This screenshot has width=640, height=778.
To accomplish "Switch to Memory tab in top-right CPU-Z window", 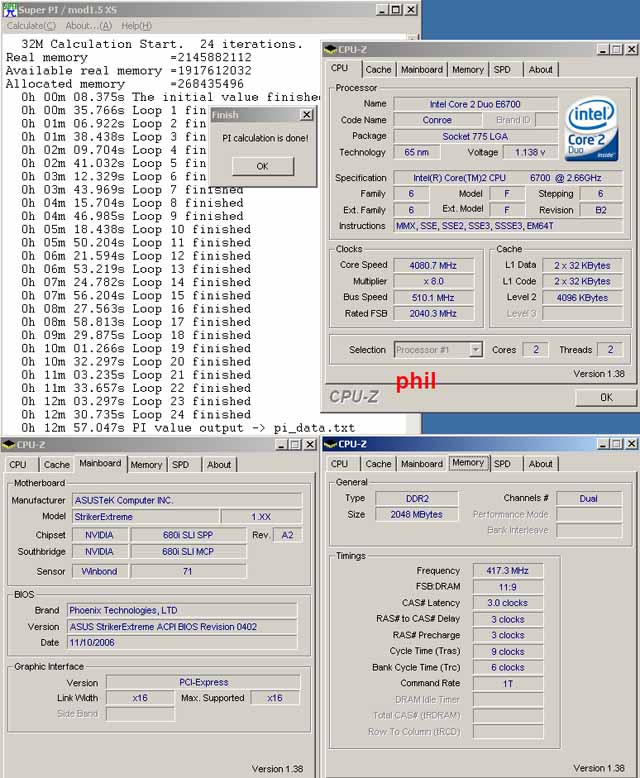I will point(467,70).
